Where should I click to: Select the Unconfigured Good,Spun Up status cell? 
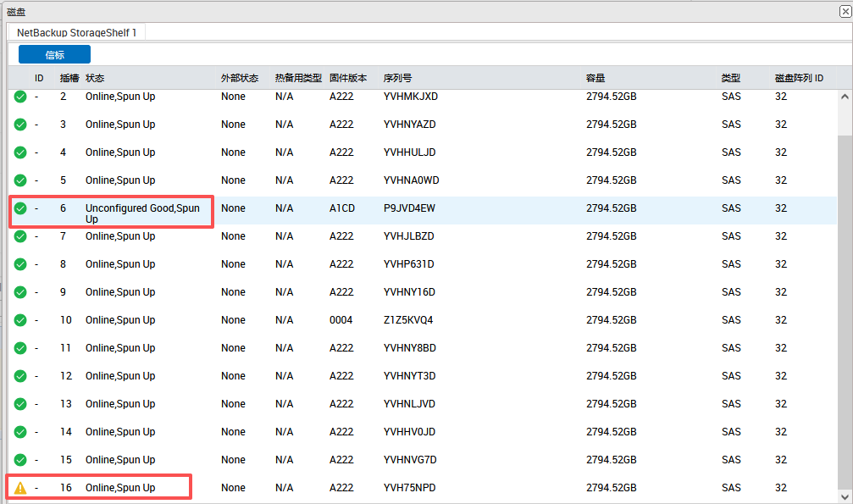coord(142,213)
